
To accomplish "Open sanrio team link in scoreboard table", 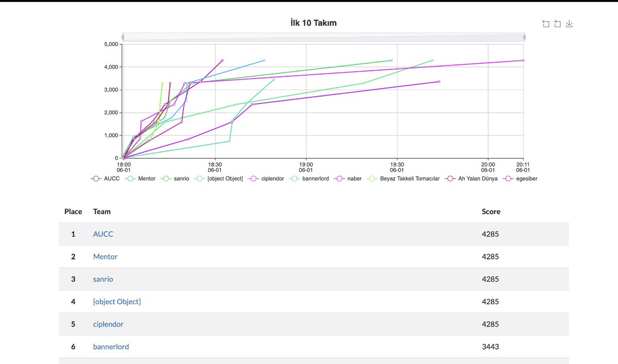I will [103, 279].
